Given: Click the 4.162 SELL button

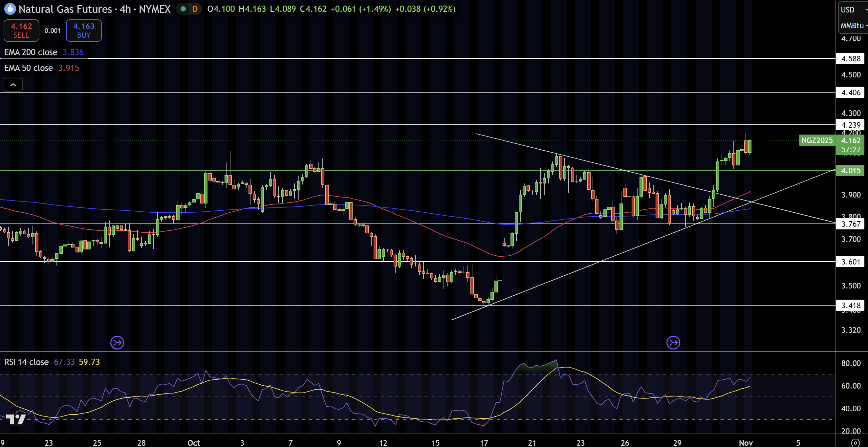Looking at the screenshot, I should 22,30.
